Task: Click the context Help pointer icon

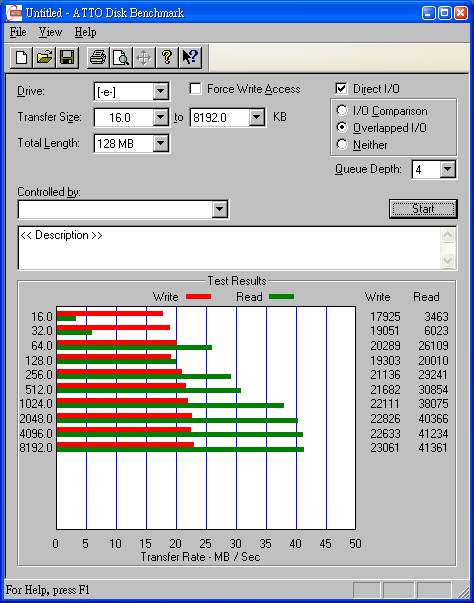Action: (190, 58)
